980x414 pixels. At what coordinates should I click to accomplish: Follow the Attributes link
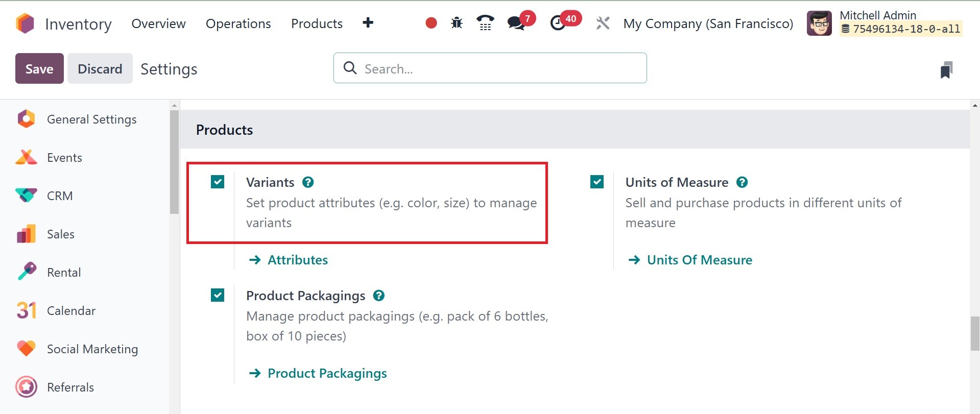tap(297, 260)
